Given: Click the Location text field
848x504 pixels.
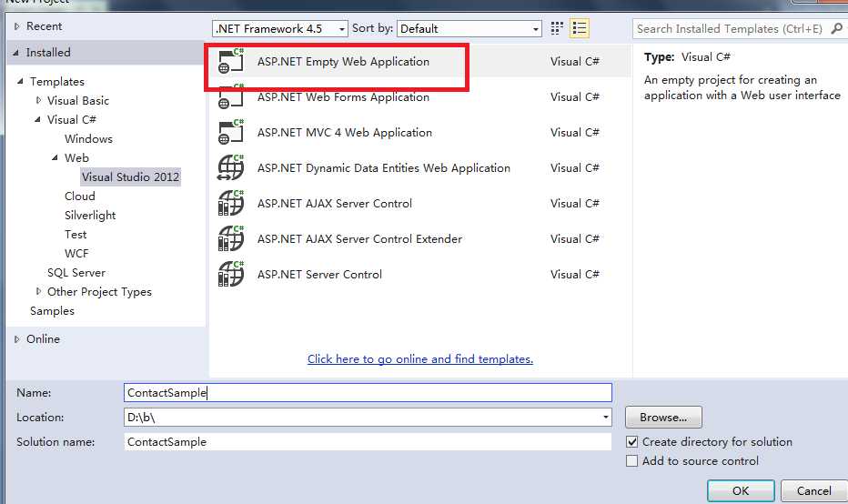Looking at the screenshot, I should (362, 417).
